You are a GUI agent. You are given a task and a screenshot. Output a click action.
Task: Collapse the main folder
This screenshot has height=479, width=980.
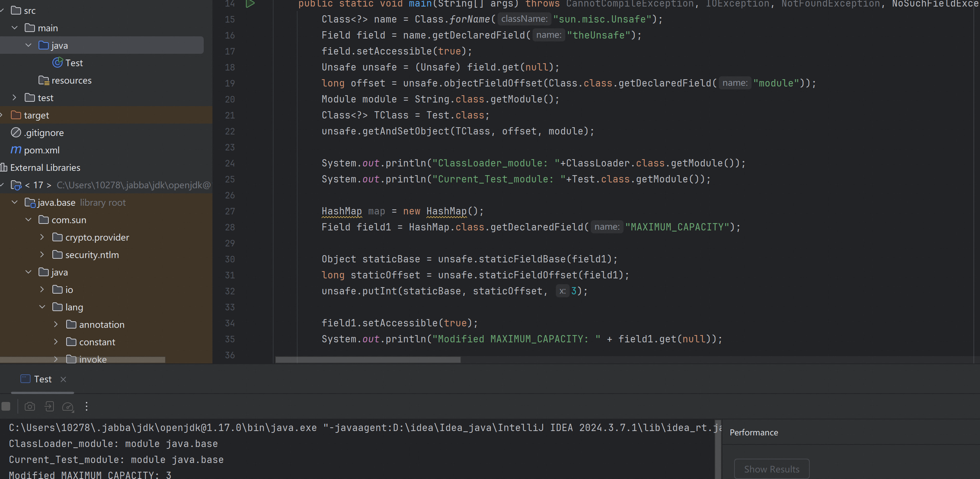(x=15, y=28)
